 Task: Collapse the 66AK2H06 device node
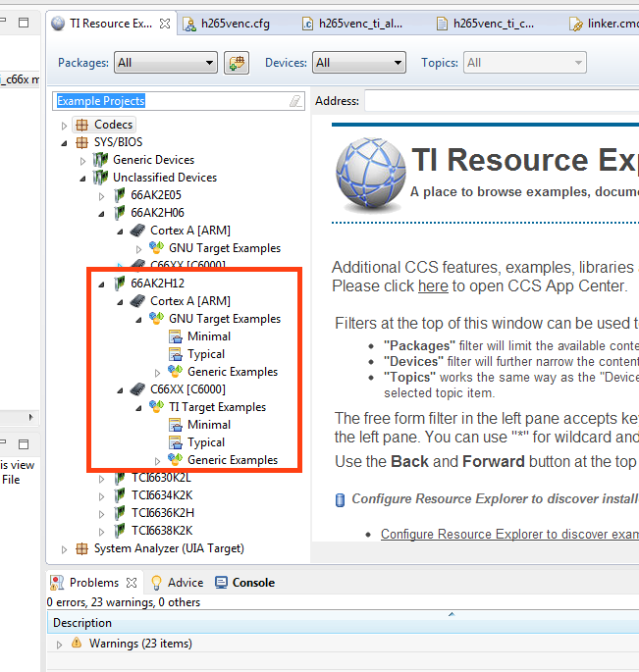pos(102,214)
